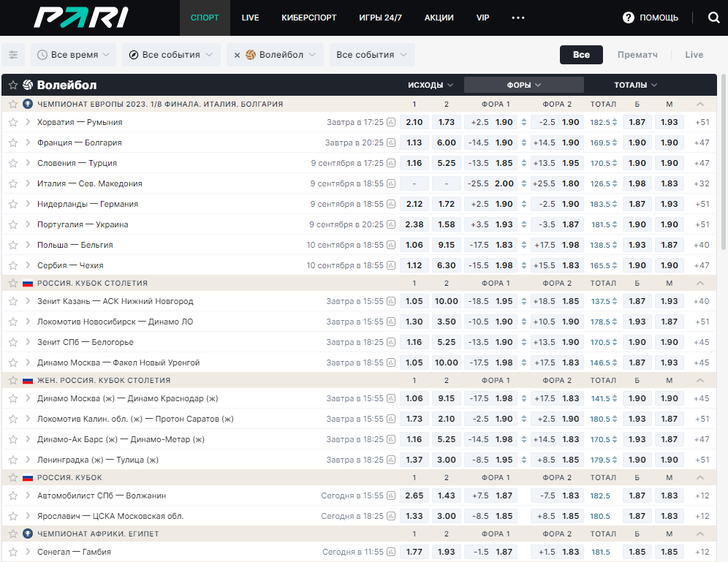The image size is (728, 562).
Task: Open the ФОРЫ column dropdown
Action: coord(524,85)
